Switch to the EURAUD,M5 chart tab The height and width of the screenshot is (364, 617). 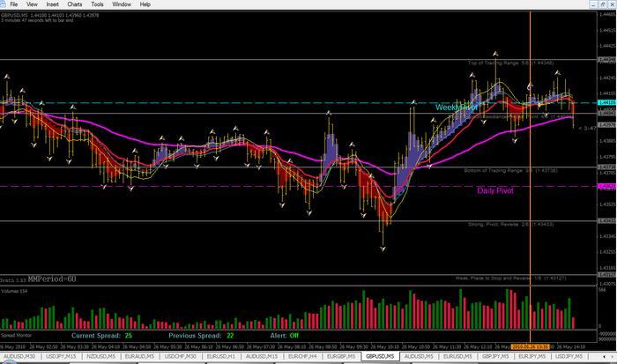point(139,356)
